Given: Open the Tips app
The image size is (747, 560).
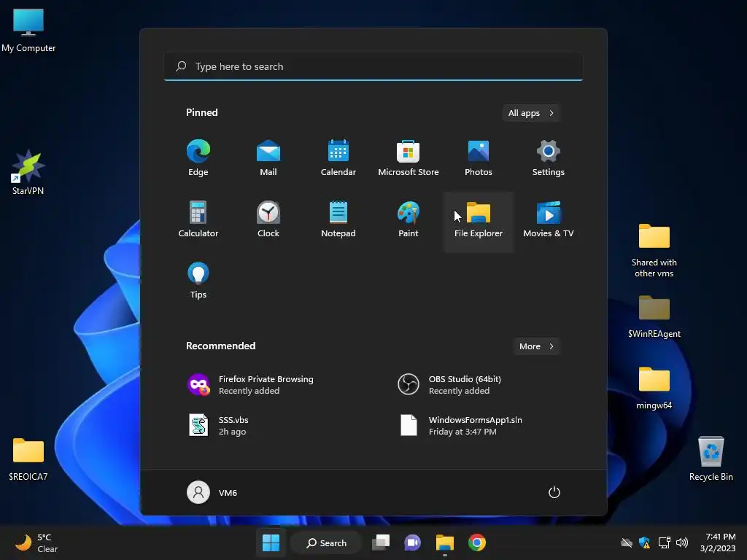Looking at the screenshot, I should click(198, 281).
